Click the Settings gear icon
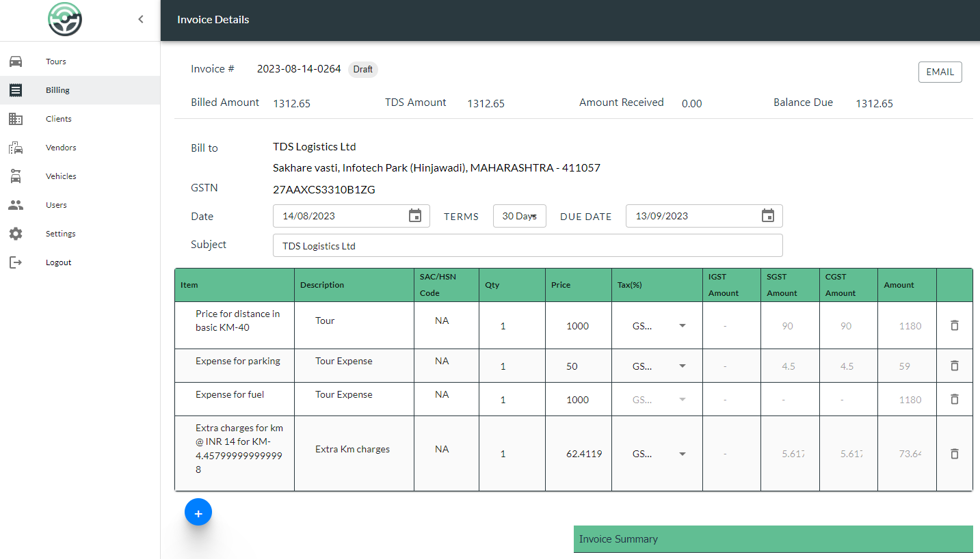Viewport: 980px width, 559px height. [x=16, y=234]
